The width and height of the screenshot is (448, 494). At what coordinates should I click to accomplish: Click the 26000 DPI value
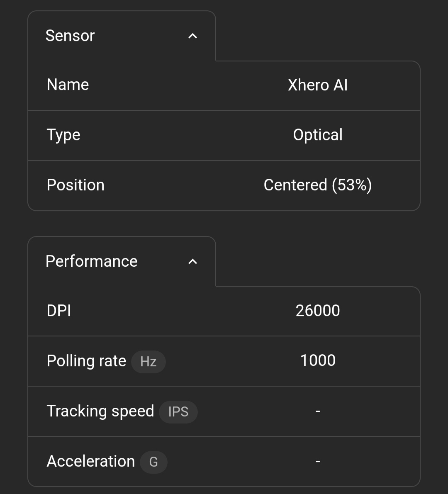tap(318, 311)
